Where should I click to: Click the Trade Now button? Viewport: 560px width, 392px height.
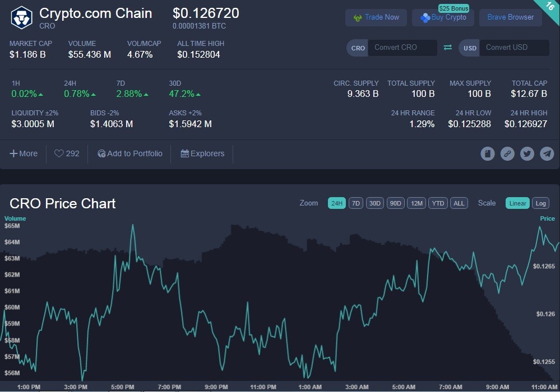(376, 17)
